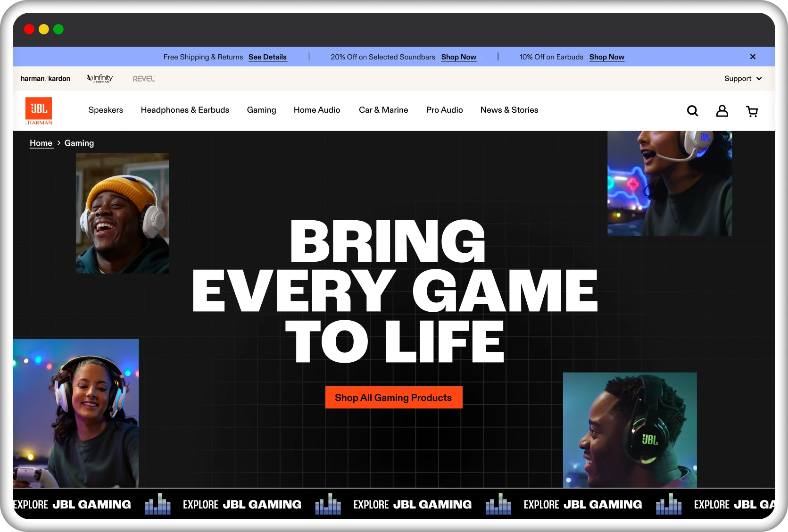Screen dimensions: 788x532
Task: Dismiss the promo banner with X
Action: [x=753, y=57]
